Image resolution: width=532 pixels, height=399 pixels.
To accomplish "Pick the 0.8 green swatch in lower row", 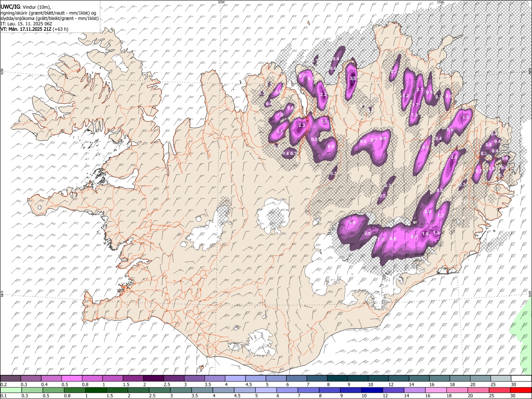I will 74,390.
